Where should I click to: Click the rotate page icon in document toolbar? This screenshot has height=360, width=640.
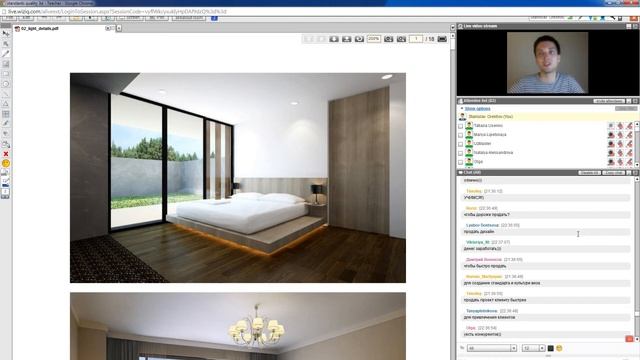click(x=359, y=39)
